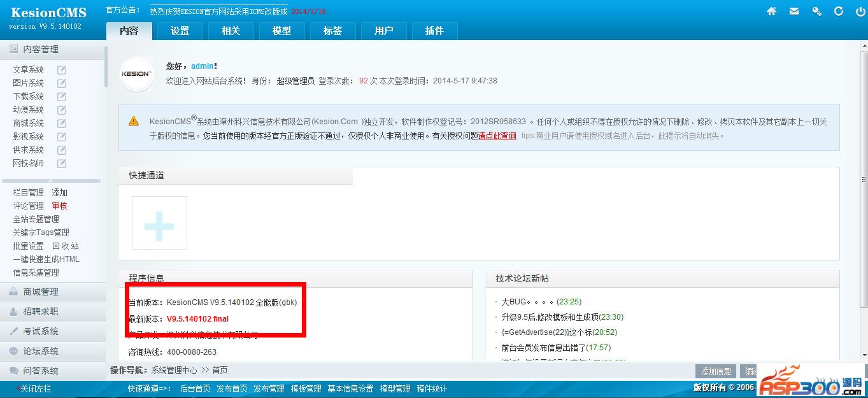Click add-edit icon beside 网校名师

pos(62,163)
